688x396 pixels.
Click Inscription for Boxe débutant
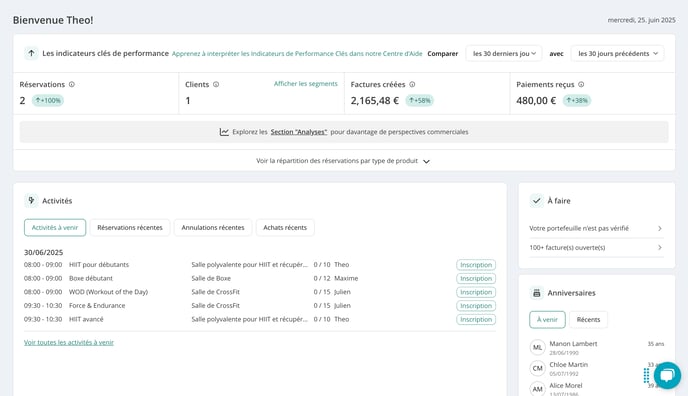pyautogui.click(x=476, y=278)
